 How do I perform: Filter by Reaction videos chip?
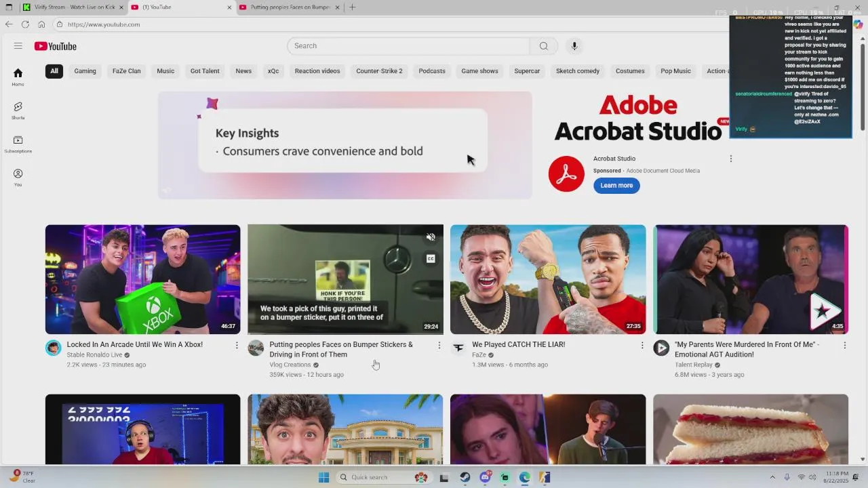click(x=317, y=71)
